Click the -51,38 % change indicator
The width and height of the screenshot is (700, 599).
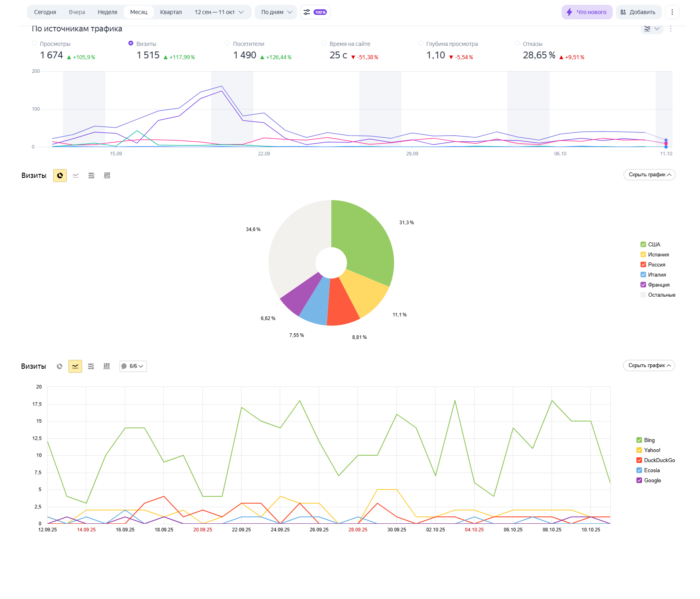pyautogui.click(x=365, y=57)
